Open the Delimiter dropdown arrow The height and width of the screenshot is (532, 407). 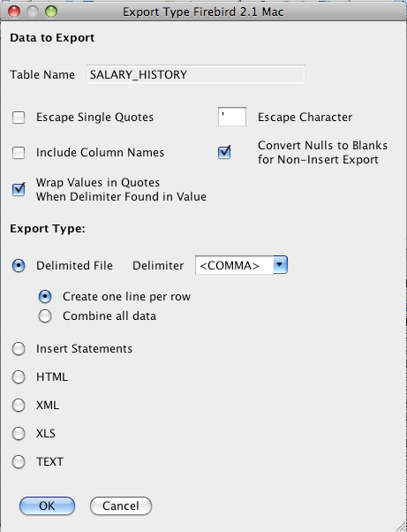coord(280,265)
